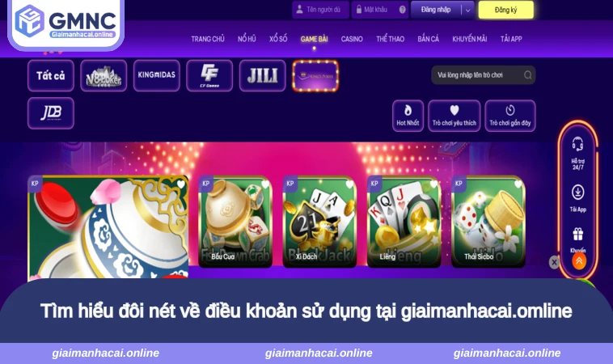Filter by Hot Nhất games

tap(408, 116)
